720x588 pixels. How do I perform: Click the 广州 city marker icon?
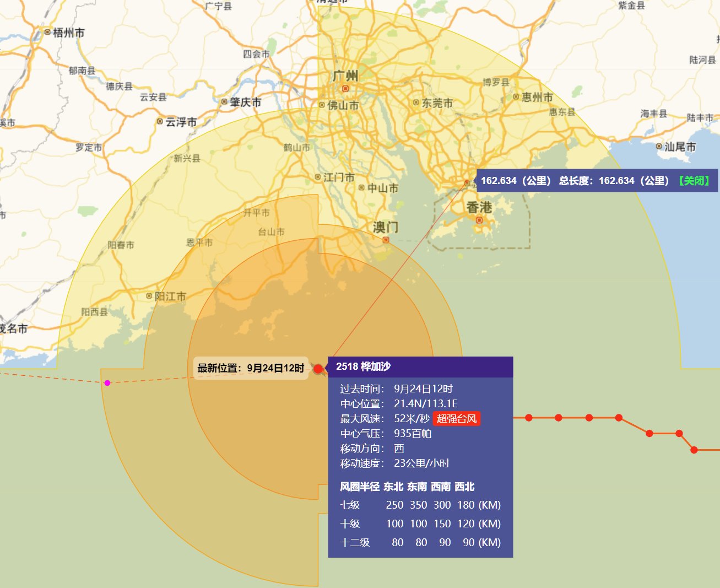pos(345,88)
